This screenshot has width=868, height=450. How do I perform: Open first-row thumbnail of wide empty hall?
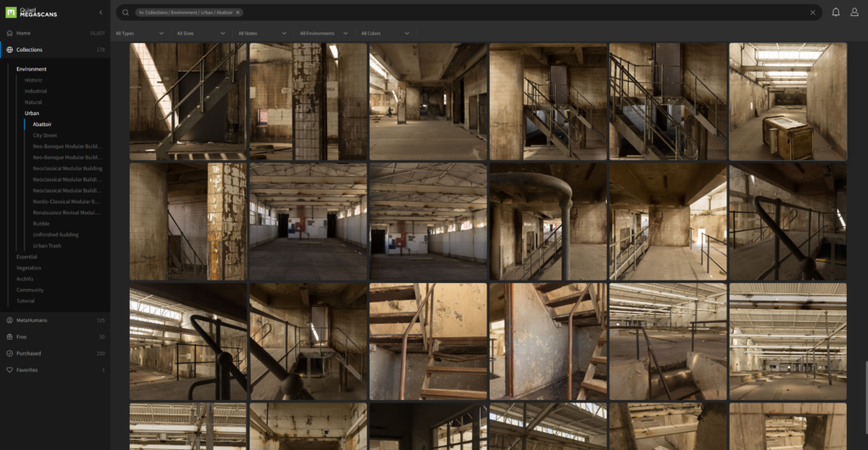(x=428, y=102)
